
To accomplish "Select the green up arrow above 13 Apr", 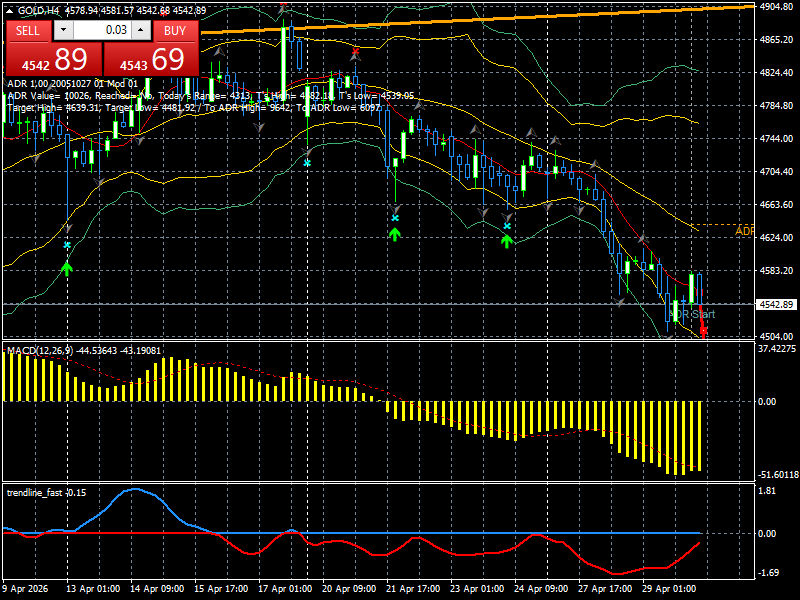I will 67,268.
